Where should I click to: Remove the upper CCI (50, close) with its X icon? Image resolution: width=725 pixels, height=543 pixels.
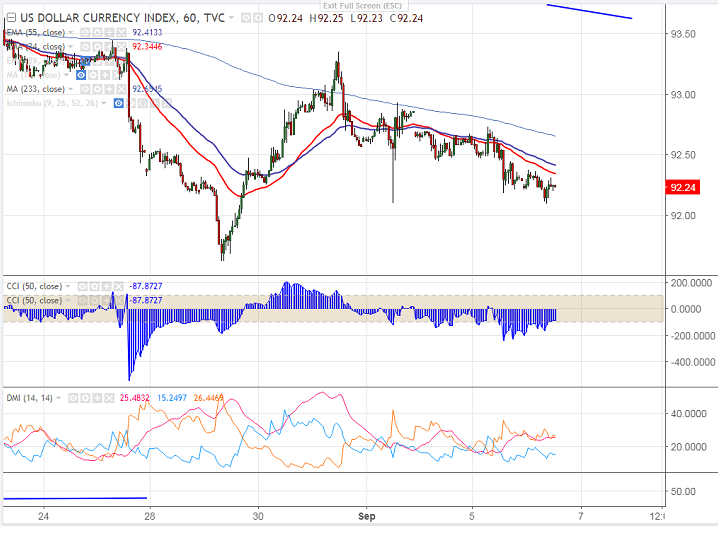pos(118,287)
